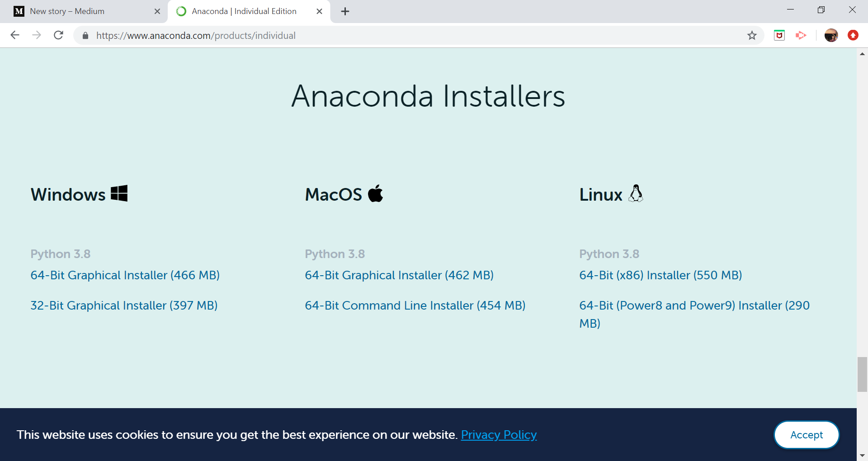Viewport: 868px width, 461px height.
Task: Reload the Anaconda page
Action: tap(58, 35)
